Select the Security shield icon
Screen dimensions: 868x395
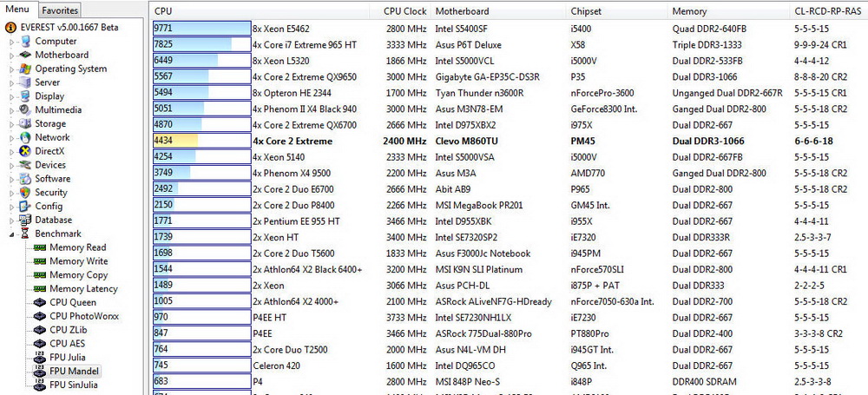point(25,192)
